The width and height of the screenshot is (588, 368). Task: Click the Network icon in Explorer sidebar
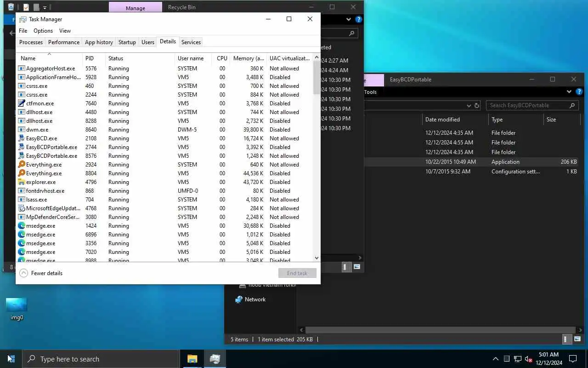[x=239, y=299]
